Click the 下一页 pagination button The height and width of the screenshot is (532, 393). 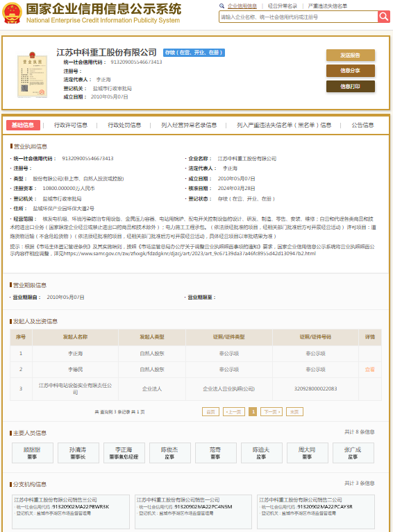pyautogui.click(x=271, y=412)
